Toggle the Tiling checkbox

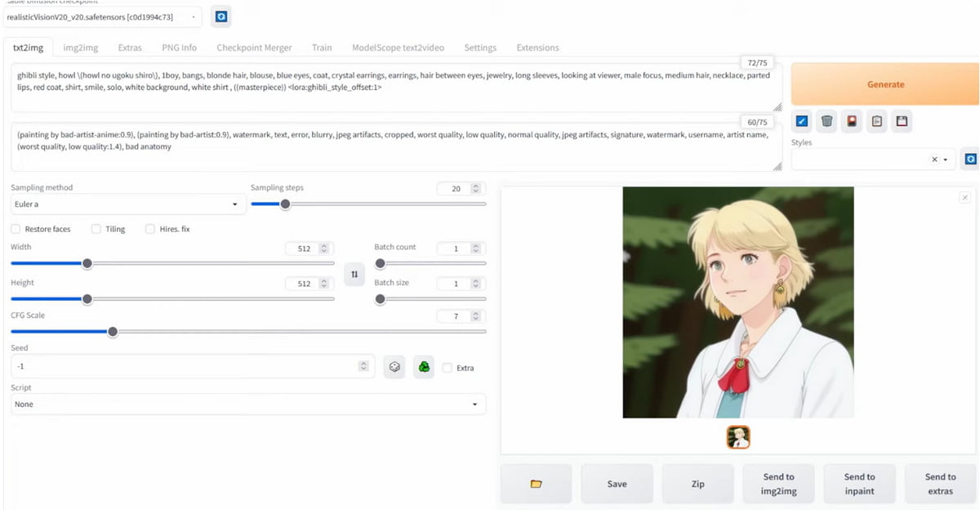click(96, 229)
